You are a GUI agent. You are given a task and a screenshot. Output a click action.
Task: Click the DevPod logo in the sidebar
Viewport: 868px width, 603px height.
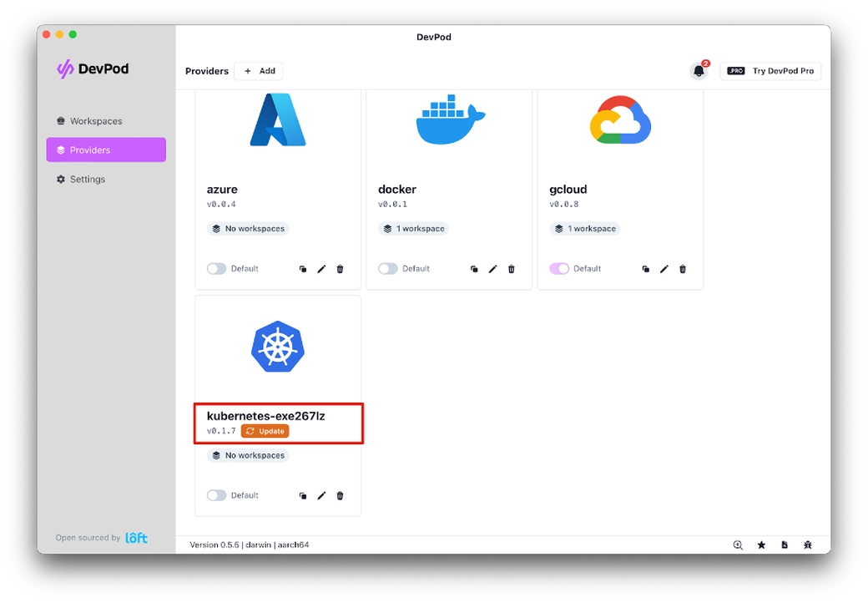93,68
